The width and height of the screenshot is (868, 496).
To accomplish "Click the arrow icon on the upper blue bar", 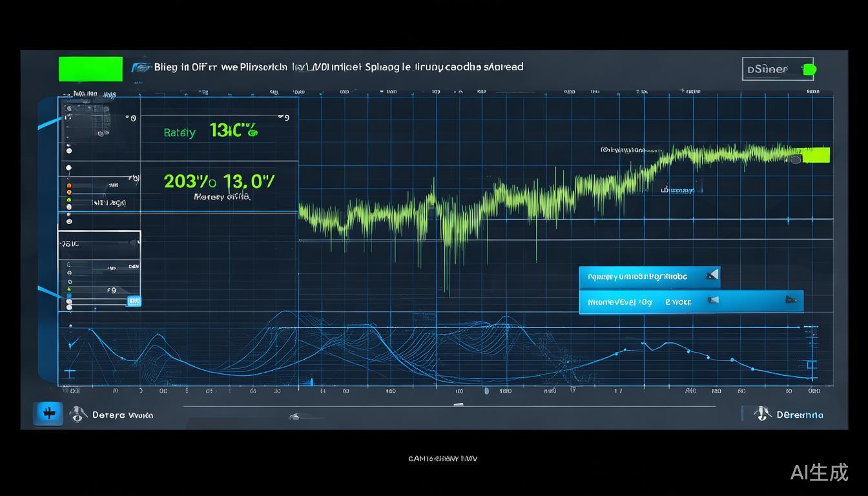I will (712, 276).
